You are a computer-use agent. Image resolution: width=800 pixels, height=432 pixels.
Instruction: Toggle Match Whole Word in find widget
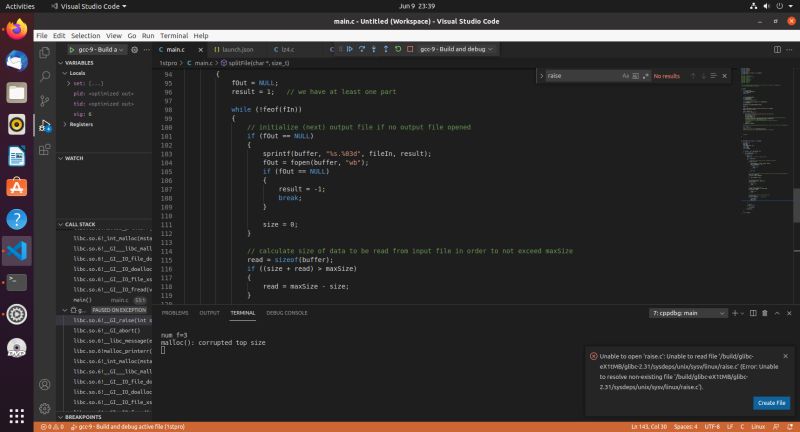point(636,76)
